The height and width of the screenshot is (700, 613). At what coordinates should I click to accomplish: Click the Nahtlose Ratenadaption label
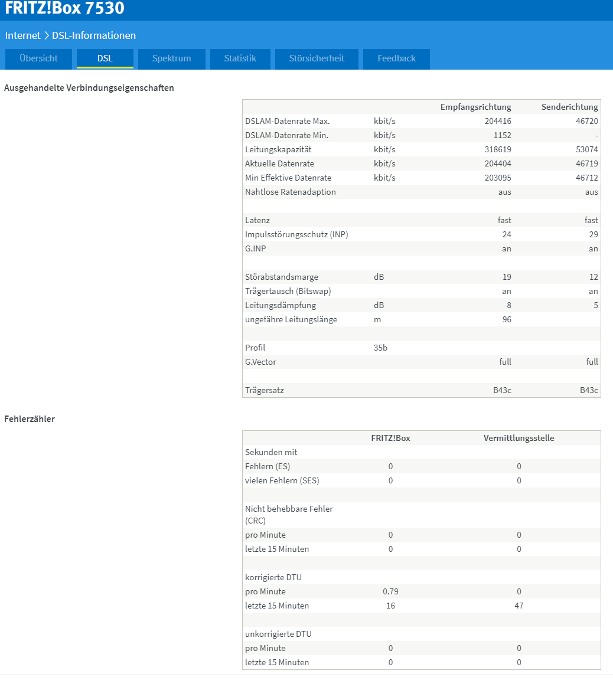pyautogui.click(x=291, y=192)
